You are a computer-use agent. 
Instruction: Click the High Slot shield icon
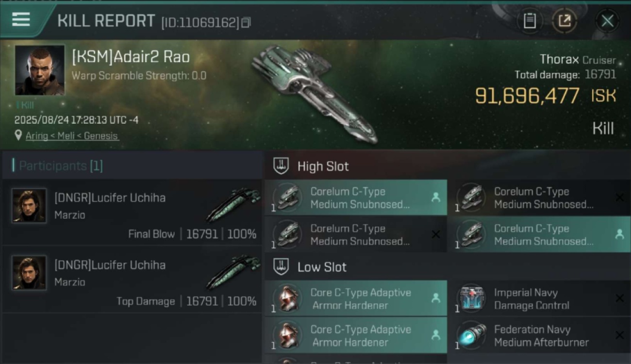click(x=281, y=166)
